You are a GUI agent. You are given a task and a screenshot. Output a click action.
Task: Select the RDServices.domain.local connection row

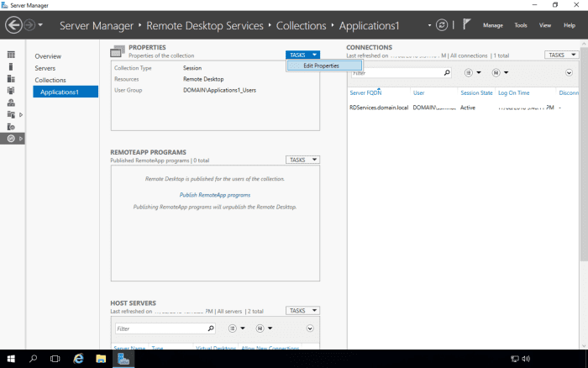pyautogui.click(x=463, y=108)
